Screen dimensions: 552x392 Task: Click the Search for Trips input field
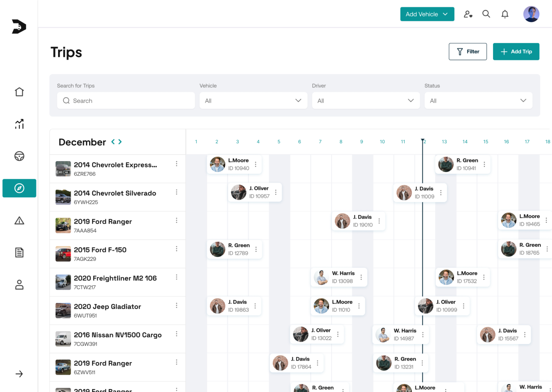tap(126, 101)
